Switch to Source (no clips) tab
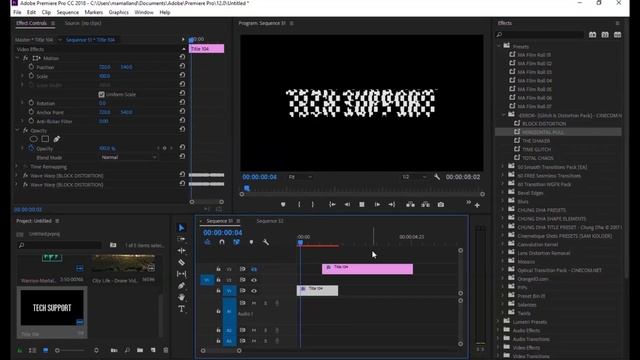This screenshot has width=640, height=360. tap(83, 23)
